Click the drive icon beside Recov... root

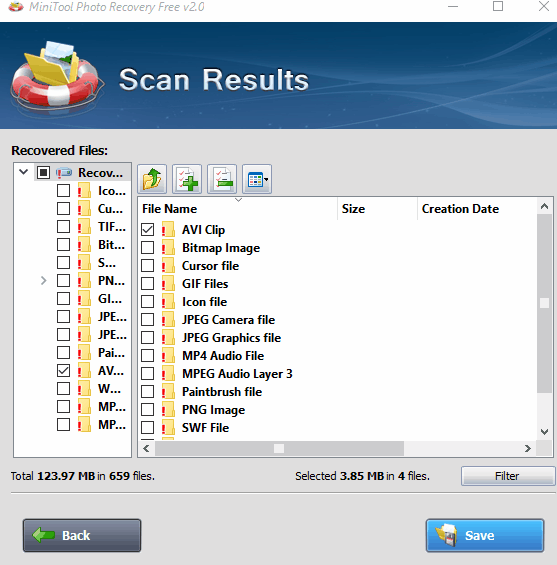click(64, 173)
